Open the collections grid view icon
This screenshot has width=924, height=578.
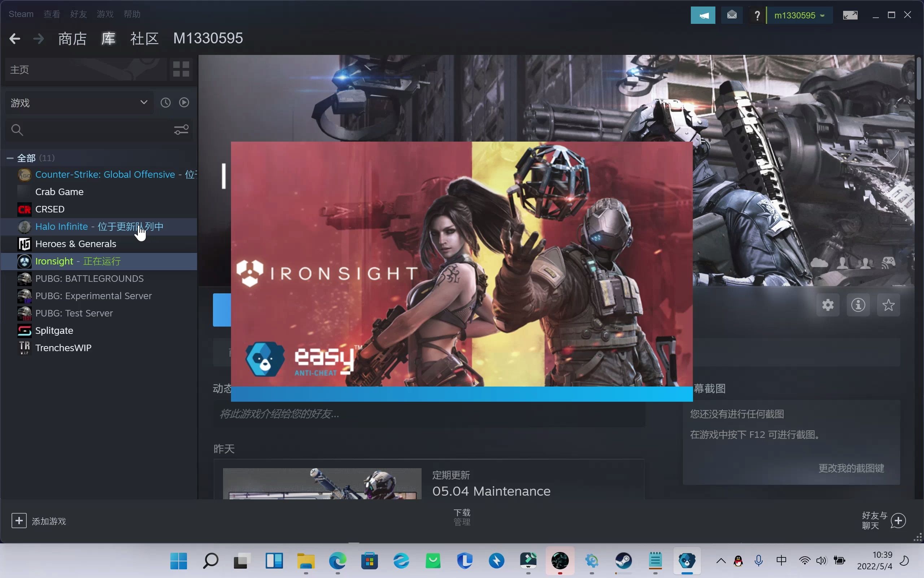click(x=181, y=69)
